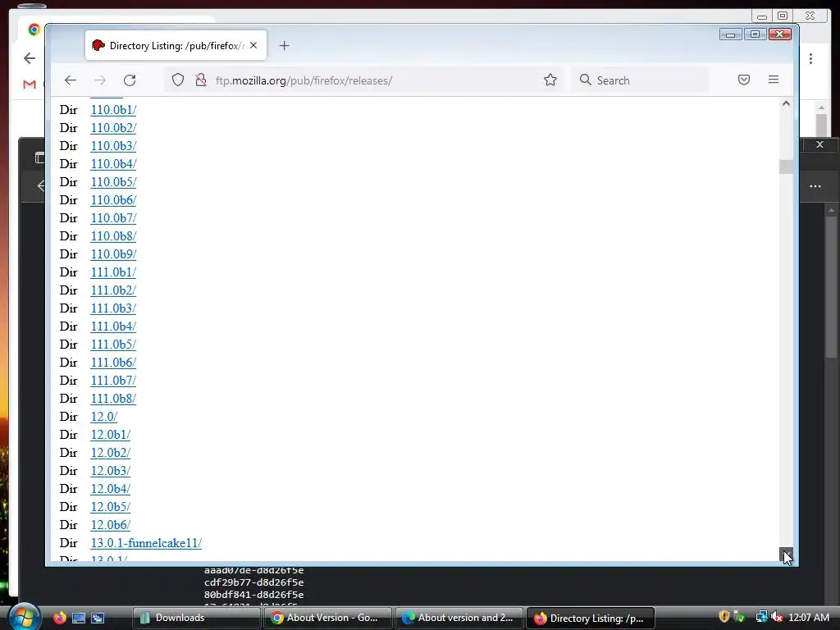Open the 111.0b1/ directory link
Viewport: 840px width, 630px height.
113,272
